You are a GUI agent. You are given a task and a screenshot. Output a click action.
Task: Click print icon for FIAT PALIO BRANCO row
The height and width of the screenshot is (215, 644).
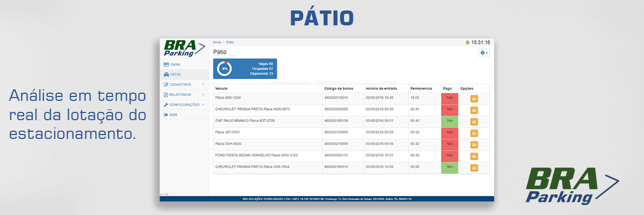(x=473, y=122)
